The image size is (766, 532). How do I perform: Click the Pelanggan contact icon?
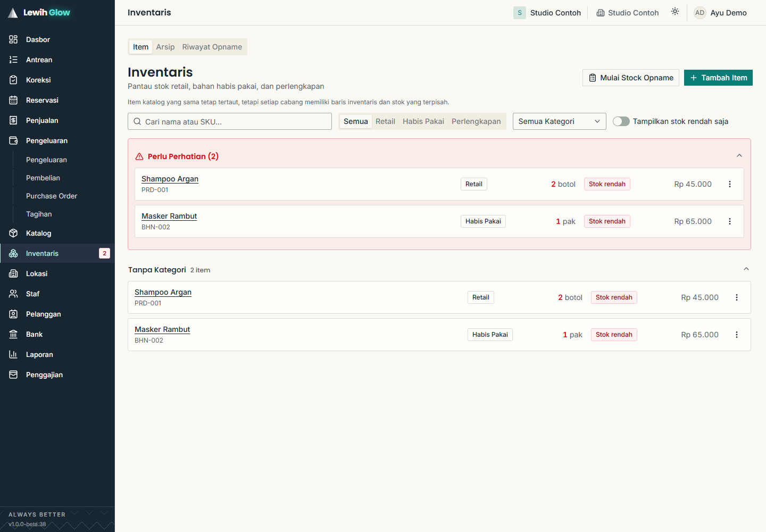[x=13, y=314]
